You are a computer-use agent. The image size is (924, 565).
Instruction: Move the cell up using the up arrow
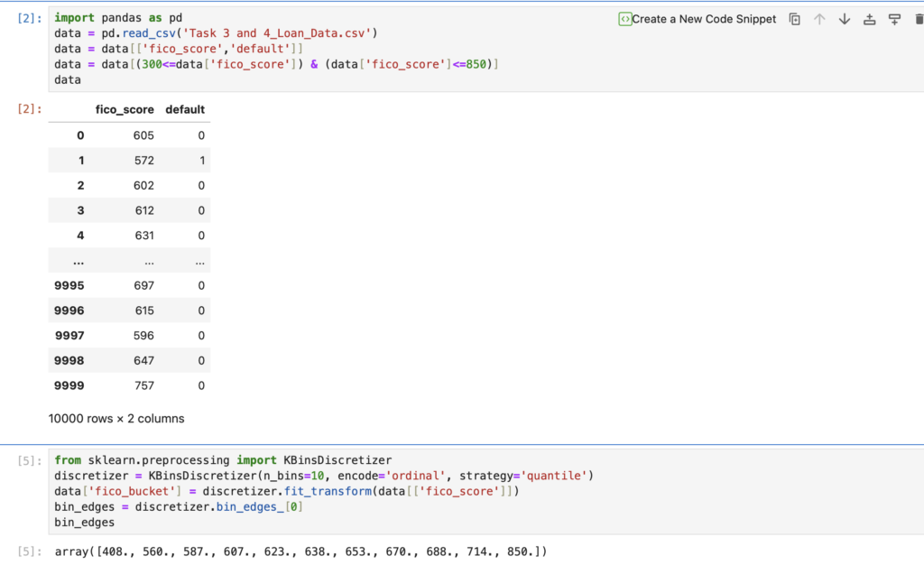(819, 19)
